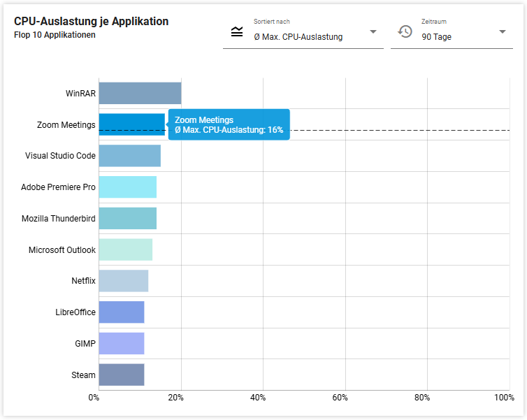
Task: Click the Netflix bar in chart
Action: click(123, 281)
